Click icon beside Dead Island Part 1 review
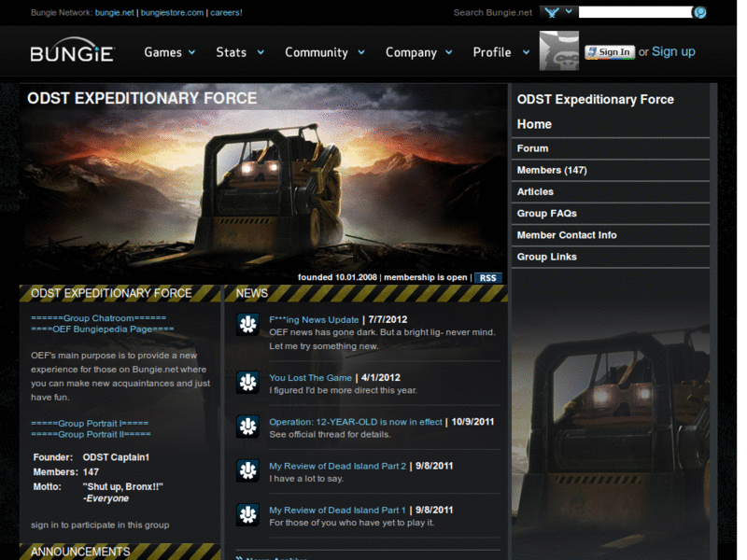 tap(247, 515)
